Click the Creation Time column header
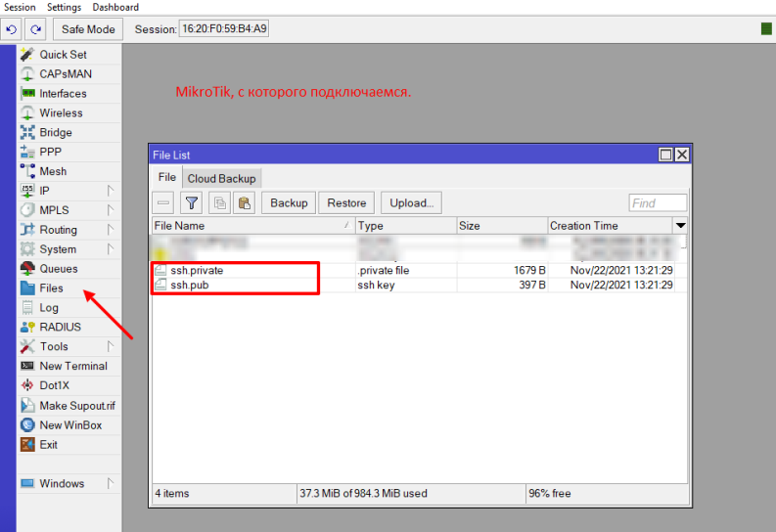This screenshot has height=532, width=776. [611, 226]
